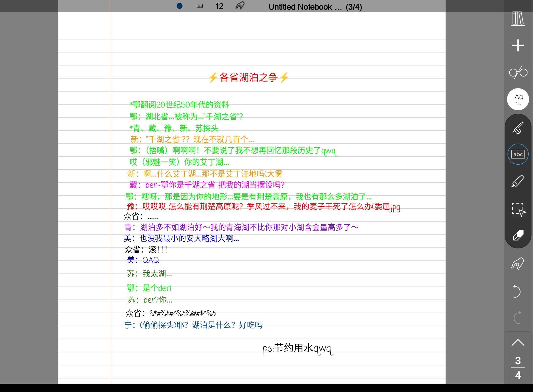Open the notebook library bookshelf icon
The width and height of the screenshot is (533, 392).
click(x=518, y=18)
